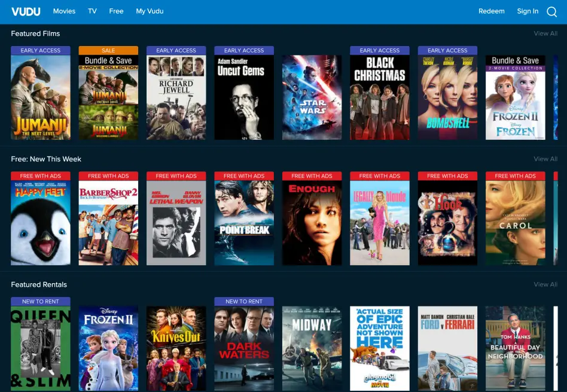The width and height of the screenshot is (567, 392).
Task: Open the Lethal Weapon poster
Action: 176,223
